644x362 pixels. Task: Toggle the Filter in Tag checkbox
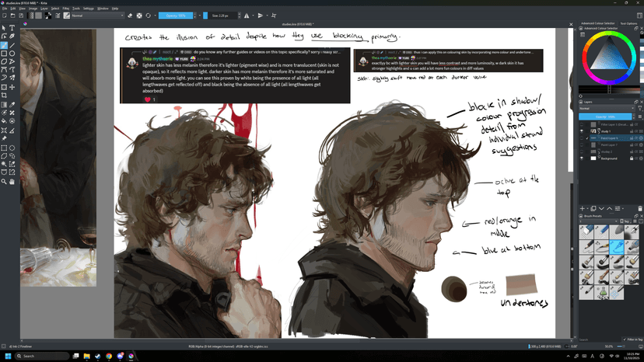[x=625, y=339]
